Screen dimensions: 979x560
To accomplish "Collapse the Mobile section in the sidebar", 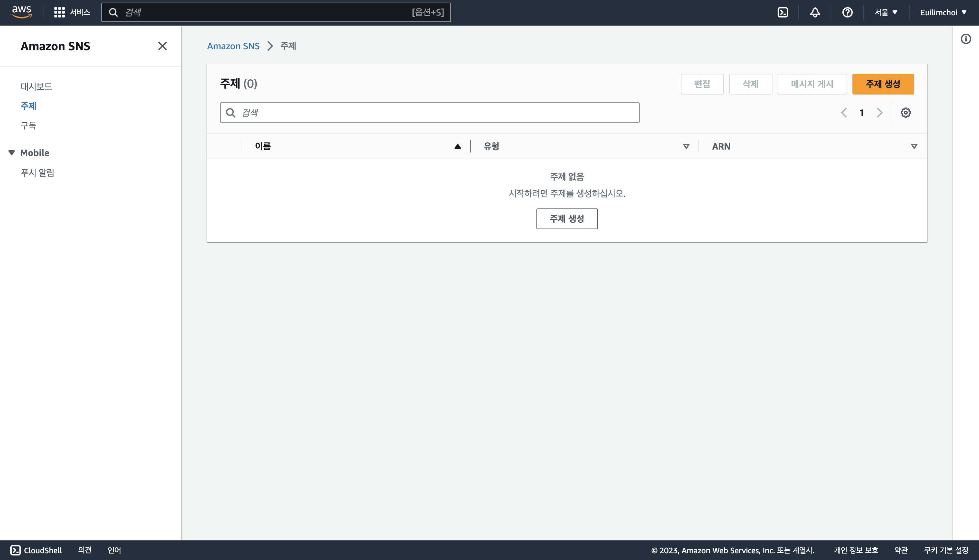I will [12, 153].
